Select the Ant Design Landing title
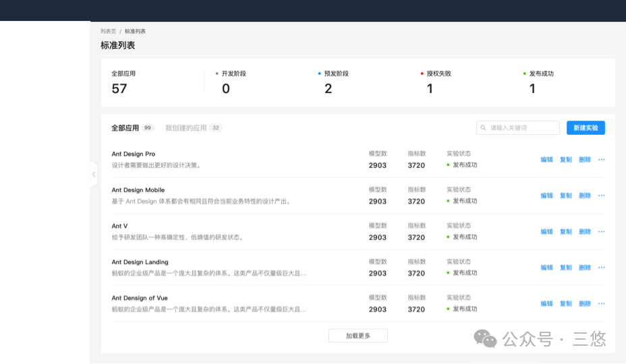 tap(140, 262)
